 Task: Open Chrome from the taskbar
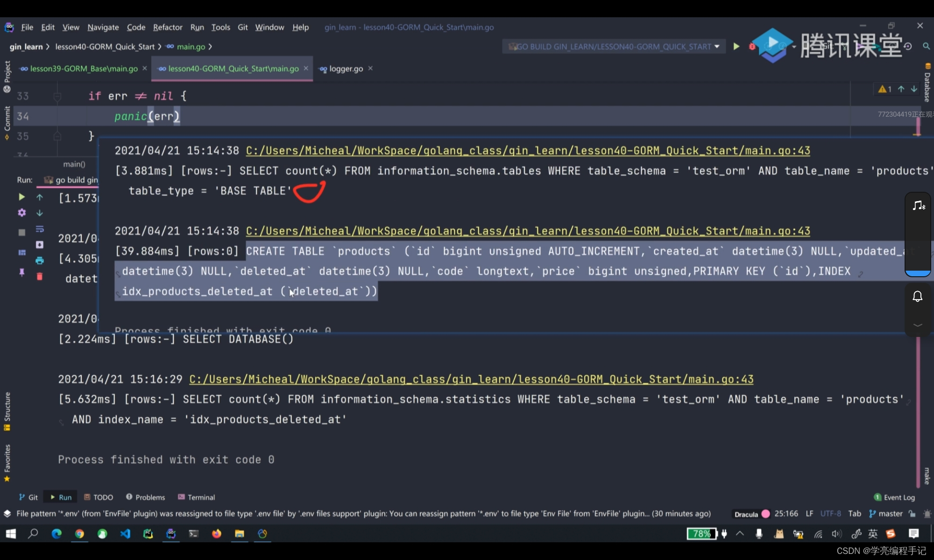pyautogui.click(x=79, y=533)
